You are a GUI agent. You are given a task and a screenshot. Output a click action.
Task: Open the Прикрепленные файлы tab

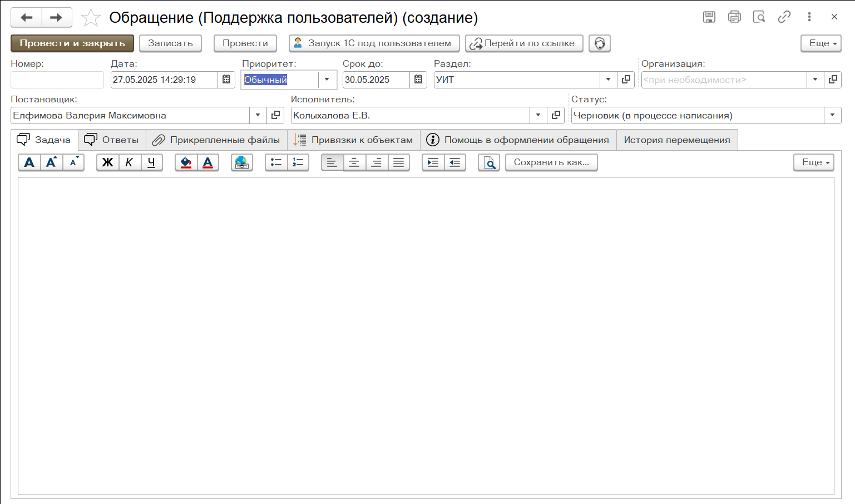[216, 140]
